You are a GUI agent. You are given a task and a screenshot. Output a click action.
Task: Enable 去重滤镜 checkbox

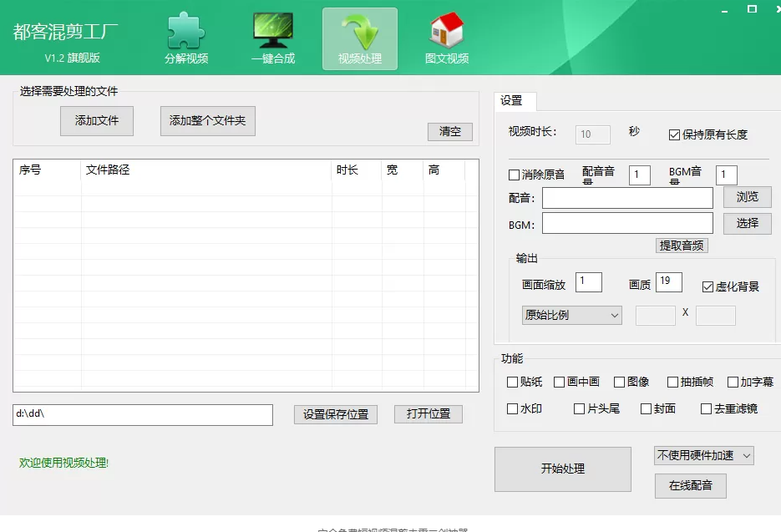[x=706, y=409]
